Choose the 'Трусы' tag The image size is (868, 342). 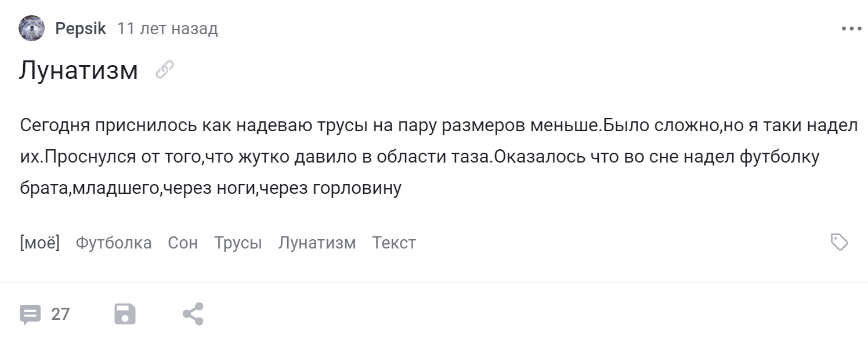click(x=238, y=243)
